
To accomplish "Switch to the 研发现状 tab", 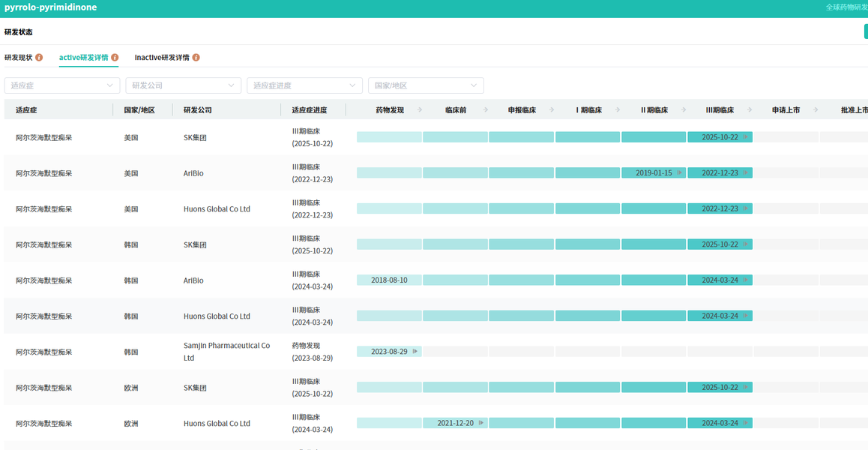I will pyautogui.click(x=18, y=57).
